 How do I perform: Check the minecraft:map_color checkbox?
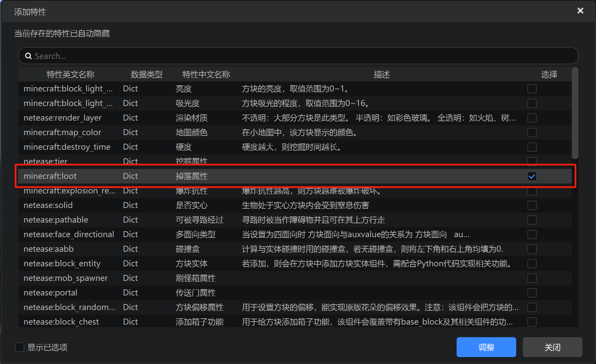(532, 132)
